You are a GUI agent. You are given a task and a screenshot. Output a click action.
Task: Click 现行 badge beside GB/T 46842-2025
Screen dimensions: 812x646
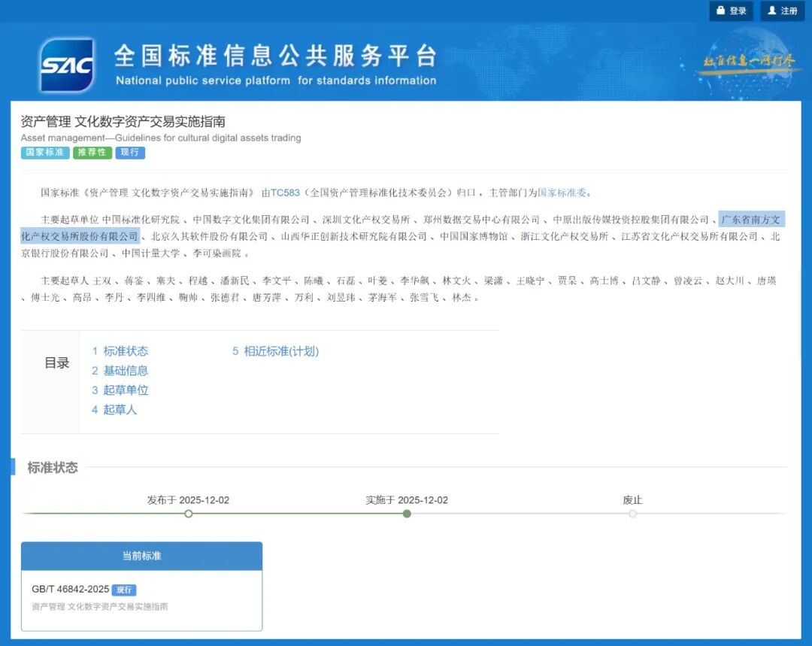pyautogui.click(x=124, y=590)
